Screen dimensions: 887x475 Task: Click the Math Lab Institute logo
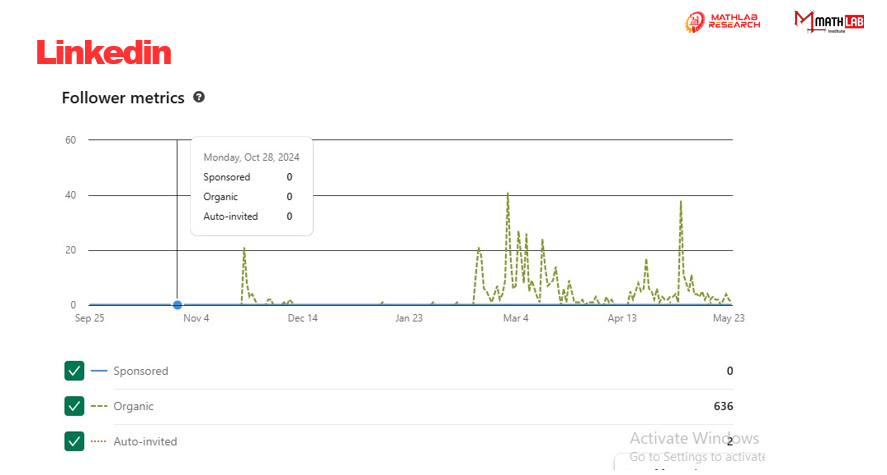click(829, 21)
